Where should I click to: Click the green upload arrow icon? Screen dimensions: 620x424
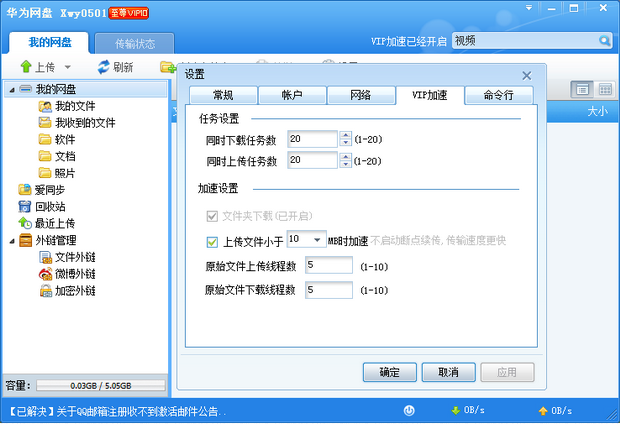[26, 67]
